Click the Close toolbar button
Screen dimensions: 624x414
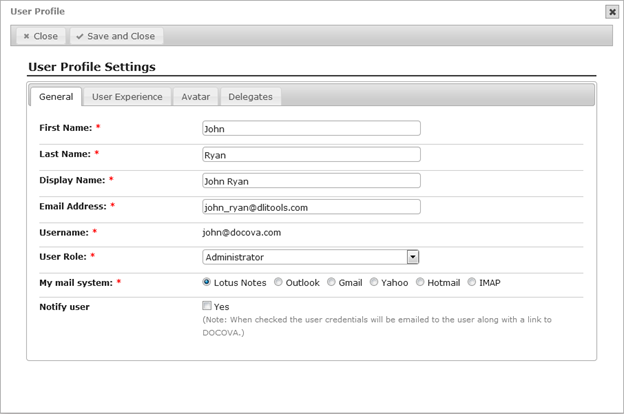point(41,36)
